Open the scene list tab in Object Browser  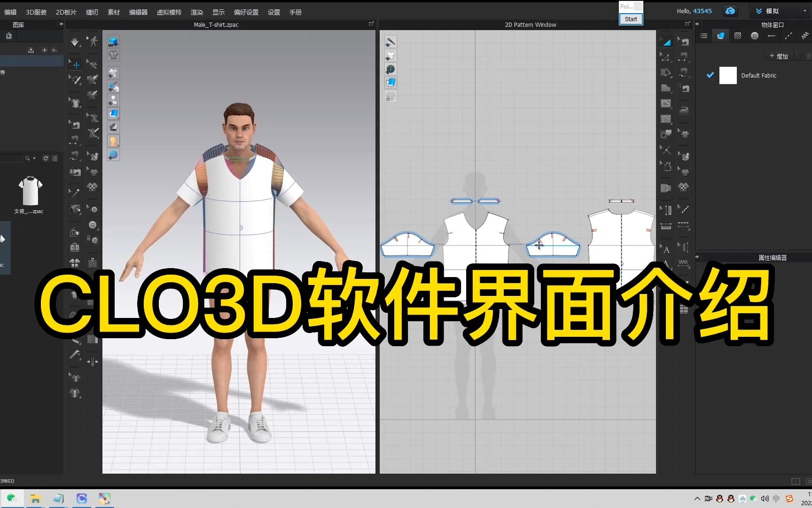(704, 36)
